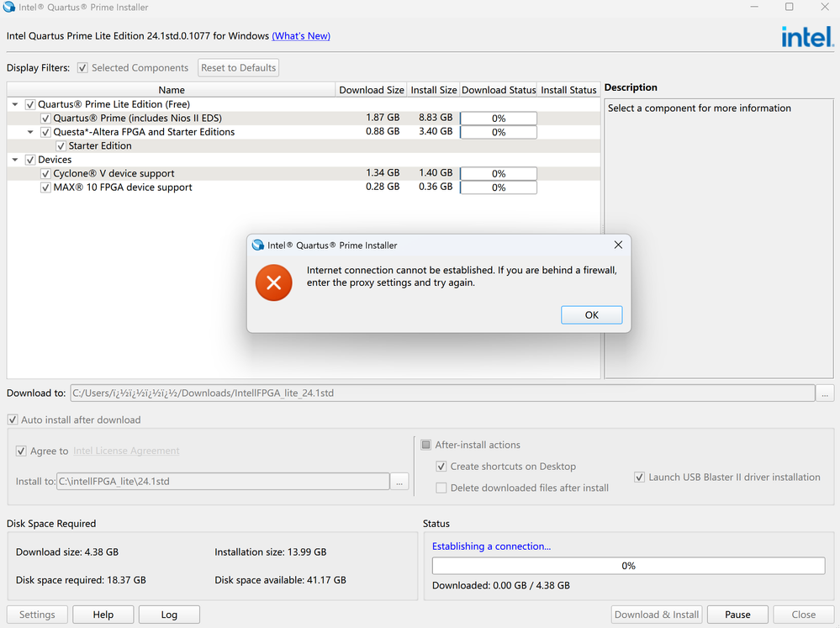Click Reset to Defaults button
The height and width of the screenshot is (628, 840).
click(x=239, y=68)
